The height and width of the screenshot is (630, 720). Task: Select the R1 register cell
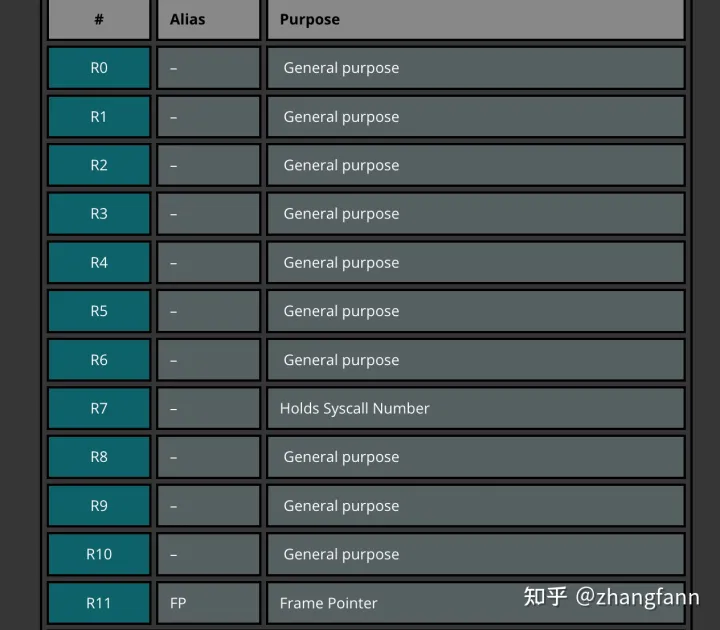coord(99,117)
